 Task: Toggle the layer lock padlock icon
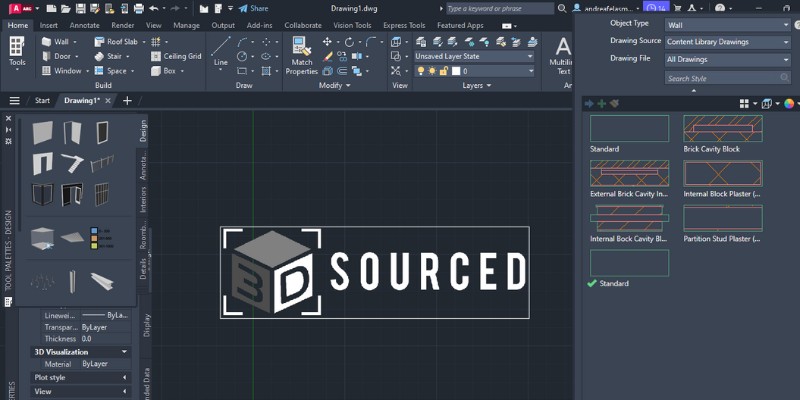pyautogui.click(x=443, y=71)
